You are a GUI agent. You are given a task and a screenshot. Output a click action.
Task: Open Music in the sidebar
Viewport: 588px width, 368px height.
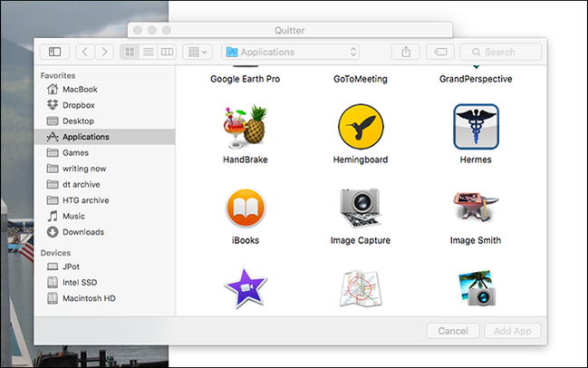[x=105, y=216]
